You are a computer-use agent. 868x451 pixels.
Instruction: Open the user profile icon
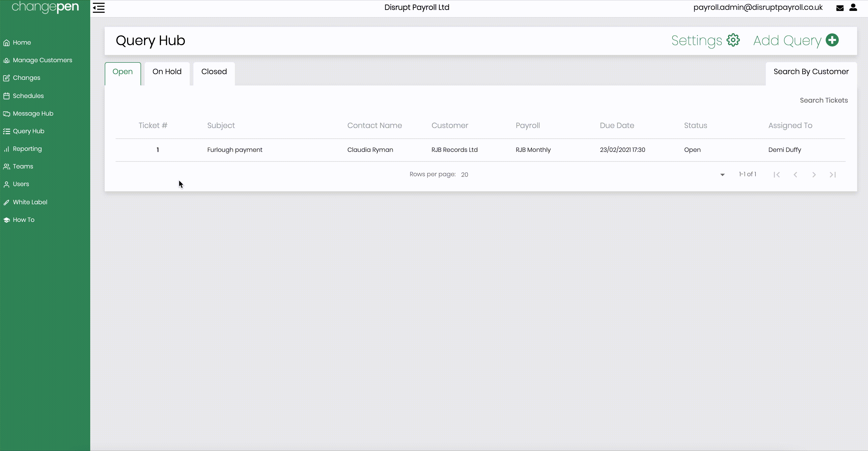[x=853, y=8]
